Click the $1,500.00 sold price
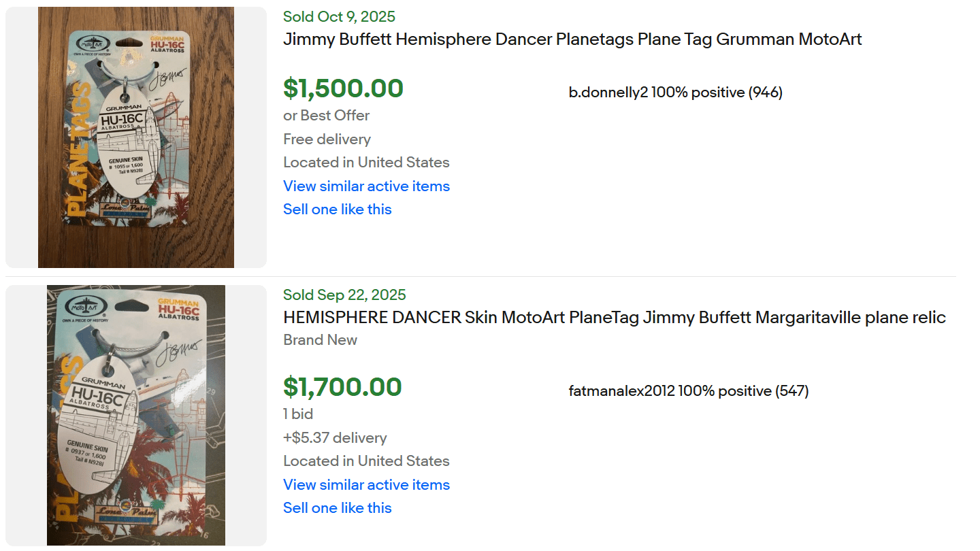Screen dimensions: 980x551 pos(343,88)
